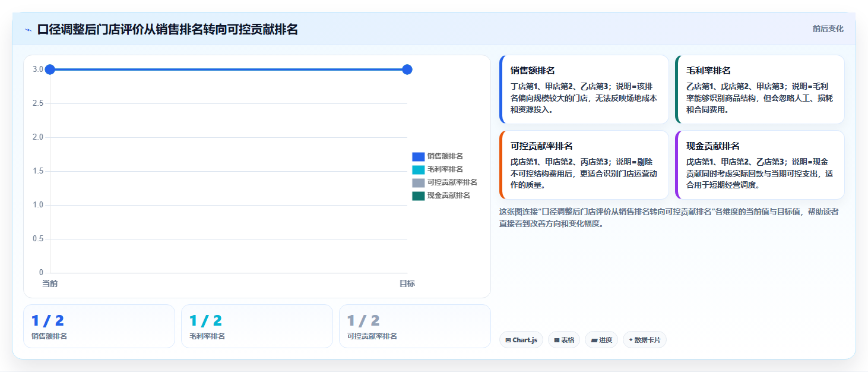Viewport: 868px width, 372px height.
Task: Click the chart description paragraph starting 这张图连接
Action: point(669,217)
